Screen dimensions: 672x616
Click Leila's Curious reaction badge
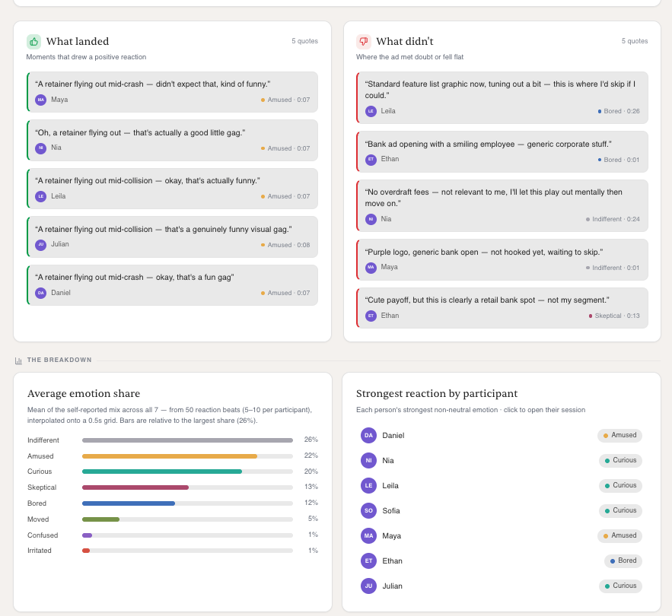click(620, 485)
